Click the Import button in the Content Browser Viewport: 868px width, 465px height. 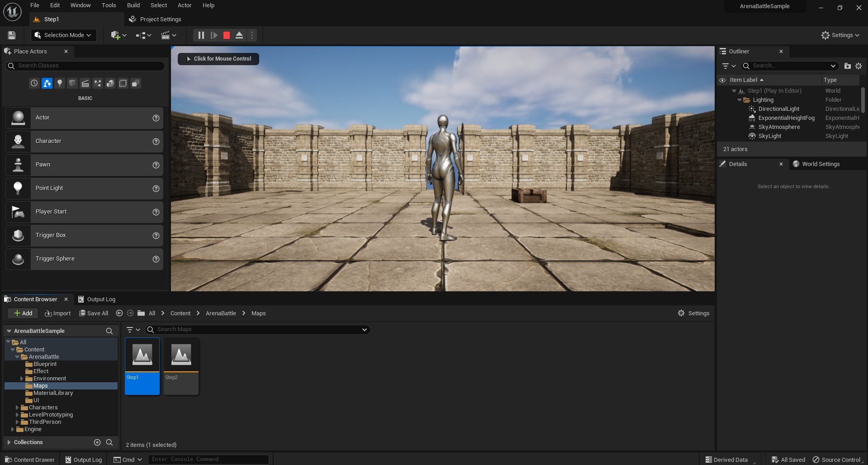(x=58, y=313)
